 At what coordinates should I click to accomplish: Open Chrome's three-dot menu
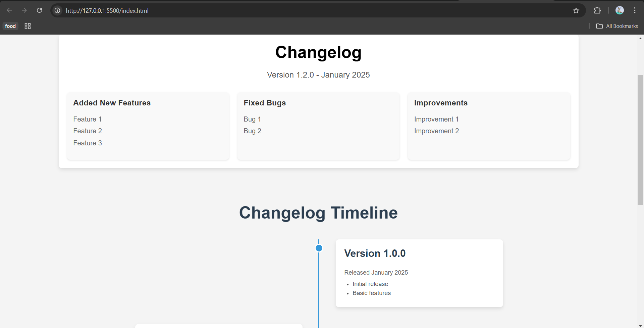tap(635, 10)
